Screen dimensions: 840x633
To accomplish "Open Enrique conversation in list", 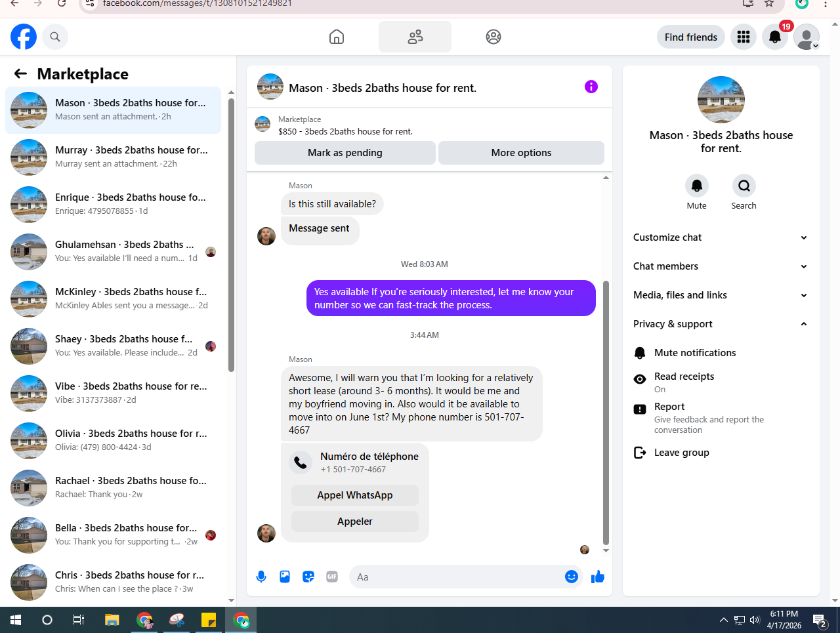I will (x=113, y=204).
